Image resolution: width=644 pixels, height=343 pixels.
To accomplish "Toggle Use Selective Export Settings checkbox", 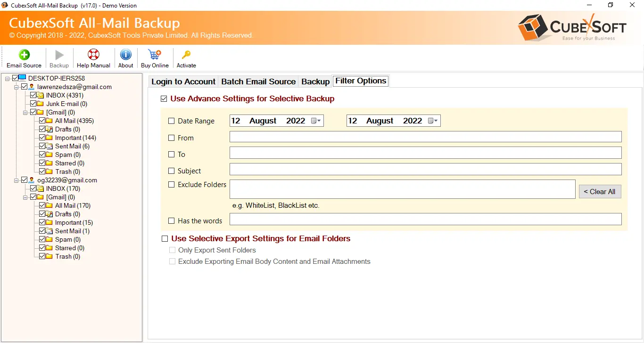I will click(165, 239).
